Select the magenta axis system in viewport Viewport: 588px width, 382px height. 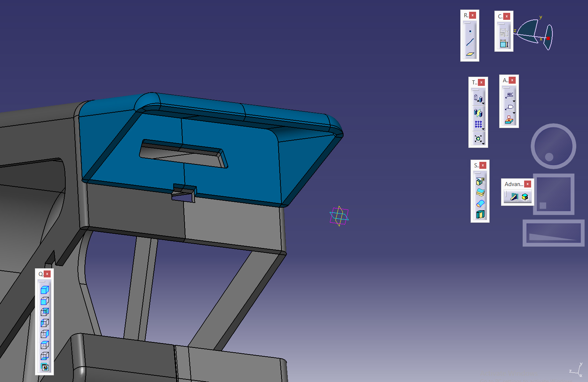339,216
